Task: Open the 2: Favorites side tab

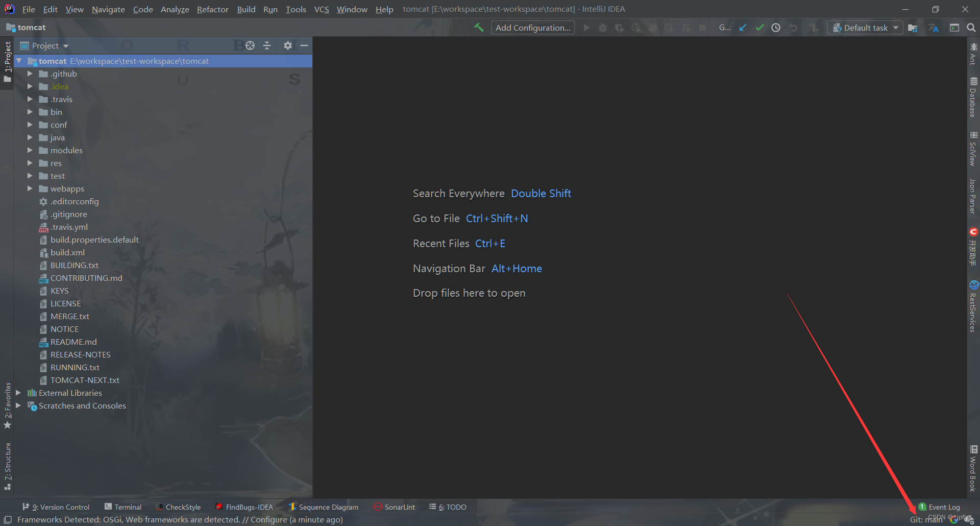Action: (7, 406)
